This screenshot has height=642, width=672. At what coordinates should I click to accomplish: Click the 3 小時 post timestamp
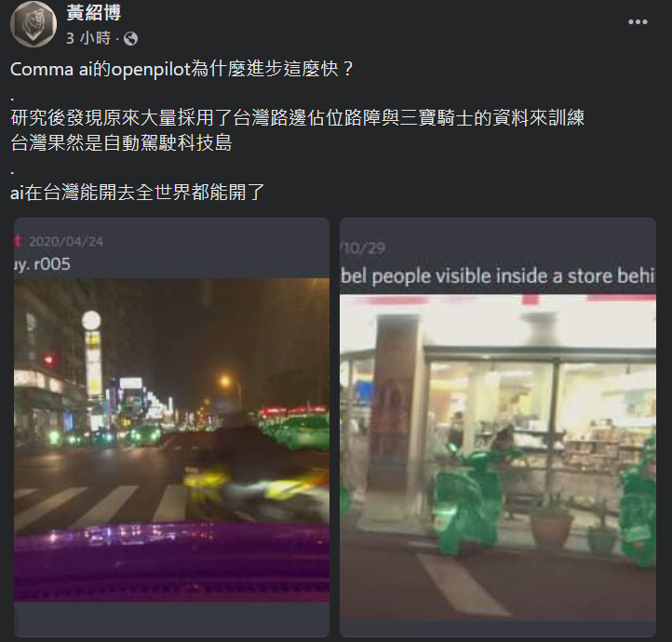point(88,38)
